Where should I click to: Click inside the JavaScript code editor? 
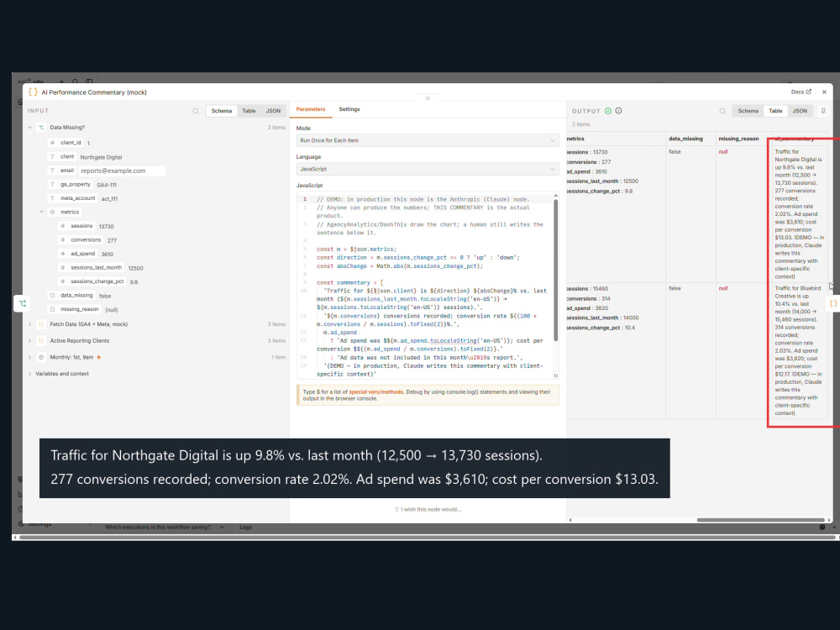point(428,286)
